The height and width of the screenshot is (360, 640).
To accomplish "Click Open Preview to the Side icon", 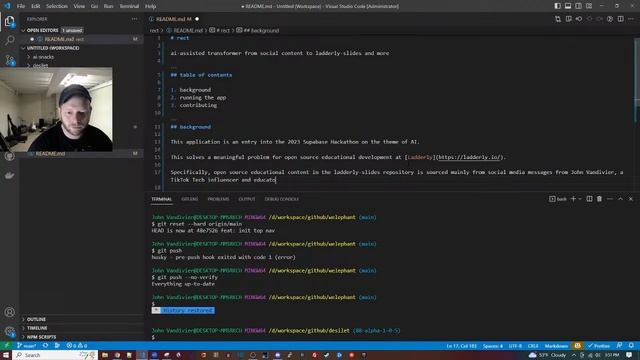I will click(x=569, y=19).
